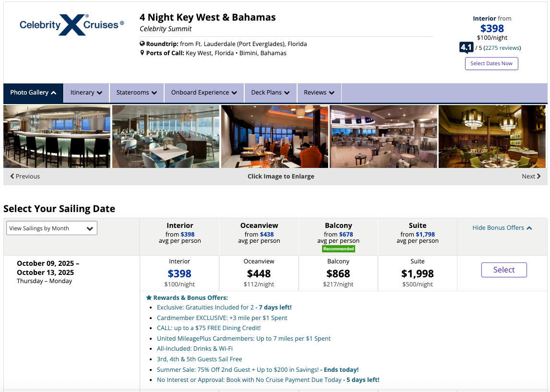Screen dimensions: 550x392
Task: Open the 2275 reviews link
Action: (502, 48)
